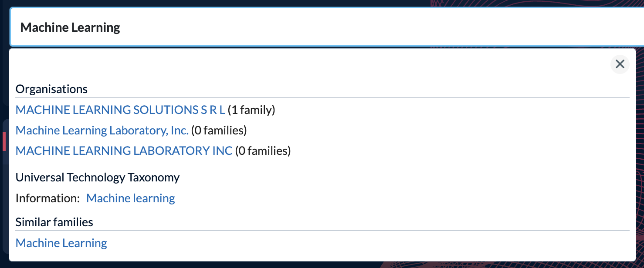Click (0 families) beside MACHINE LEARNING LABORATORY INC
The image size is (644, 268).
point(263,151)
